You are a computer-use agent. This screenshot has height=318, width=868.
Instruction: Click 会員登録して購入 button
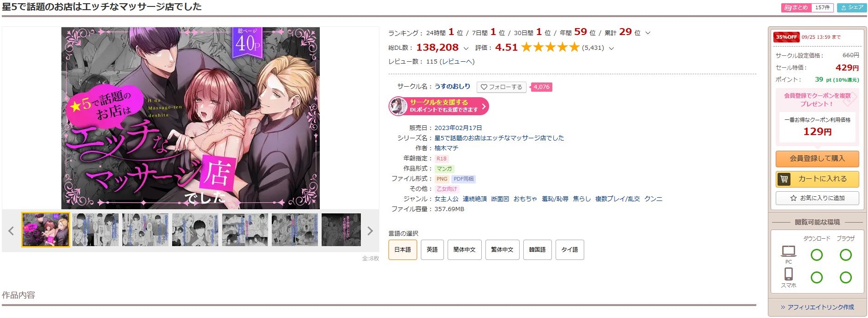pos(817,159)
